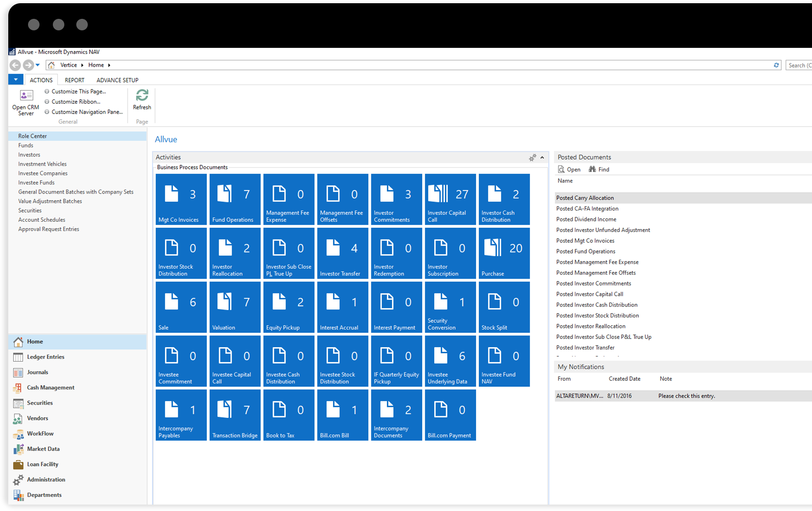Open the Market Data sidebar icon
The width and height of the screenshot is (812, 511).
click(18, 449)
